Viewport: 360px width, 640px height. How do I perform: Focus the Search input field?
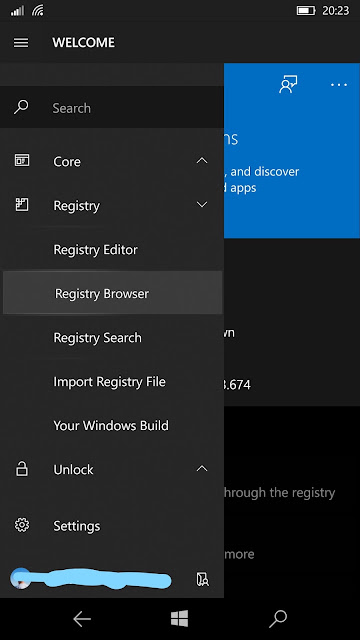(112, 108)
